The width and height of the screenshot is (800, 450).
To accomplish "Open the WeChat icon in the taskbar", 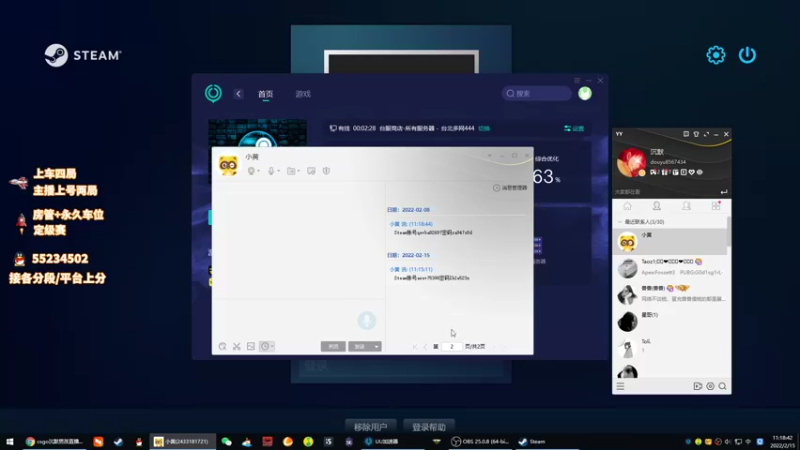I will [226, 442].
